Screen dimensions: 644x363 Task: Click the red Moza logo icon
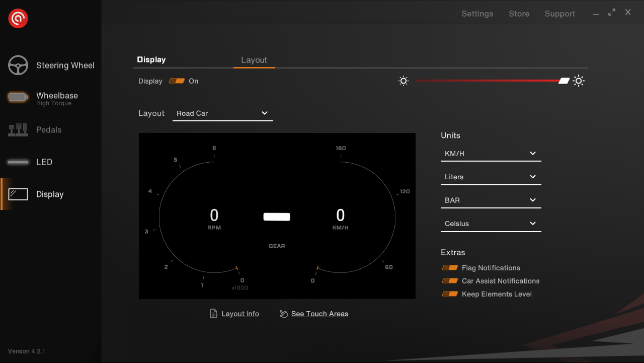[18, 19]
